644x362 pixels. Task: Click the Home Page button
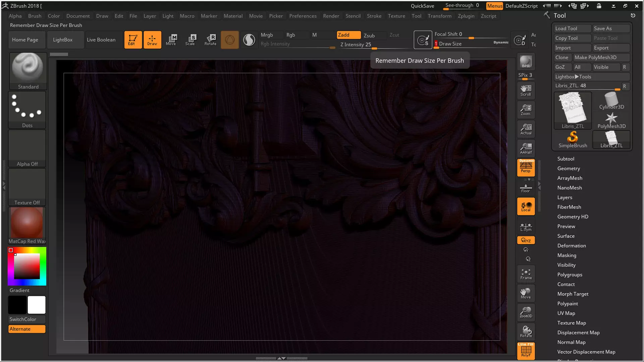pos(27,40)
